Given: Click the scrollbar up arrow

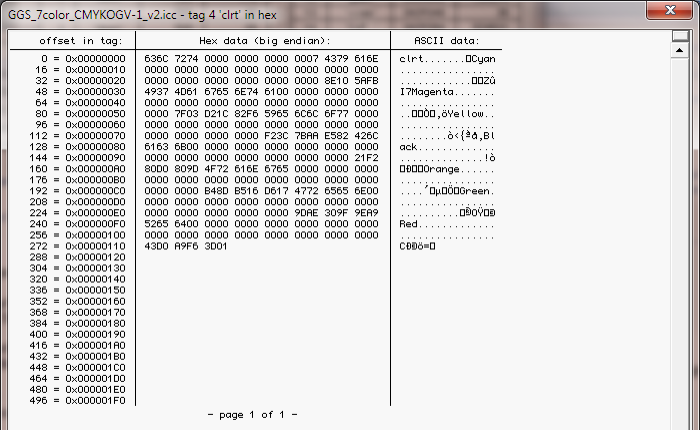Looking at the screenshot, I should point(678,48).
